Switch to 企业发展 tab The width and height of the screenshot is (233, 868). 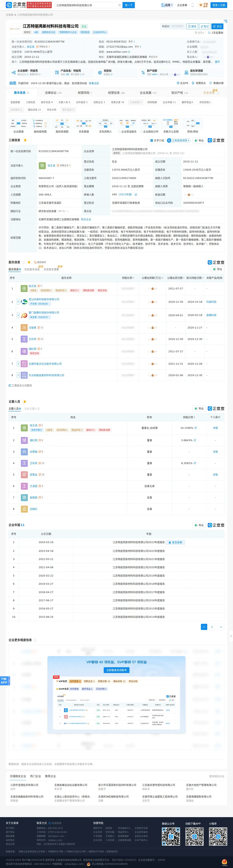point(148,93)
